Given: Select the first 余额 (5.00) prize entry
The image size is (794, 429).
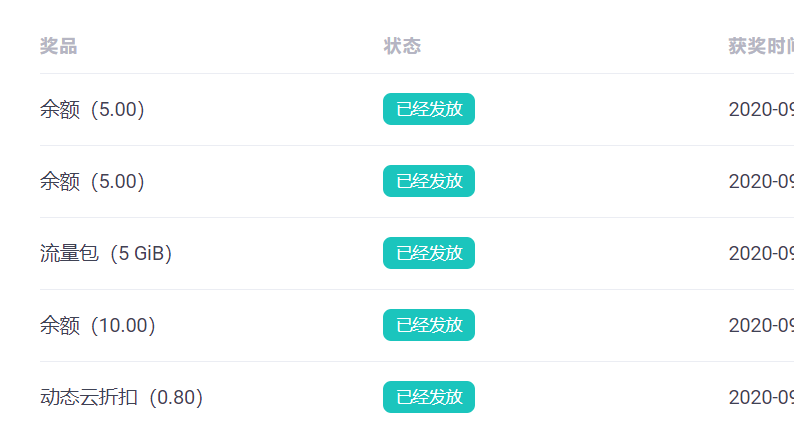Looking at the screenshot, I should point(92,109).
